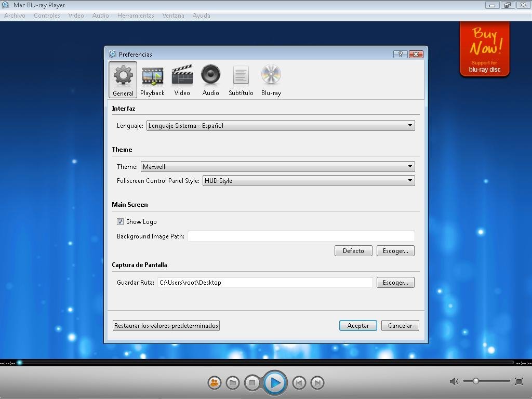Expand Fullscreen Control Panel Style dropdown
This screenshot has height=399, width=532.
tap(309, 181)
